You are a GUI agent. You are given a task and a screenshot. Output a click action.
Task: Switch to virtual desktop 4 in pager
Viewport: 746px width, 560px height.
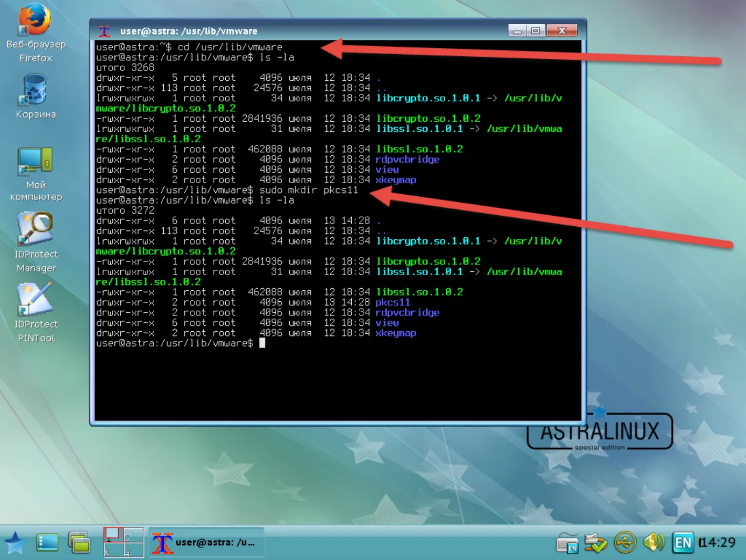[x=133, y=550]
